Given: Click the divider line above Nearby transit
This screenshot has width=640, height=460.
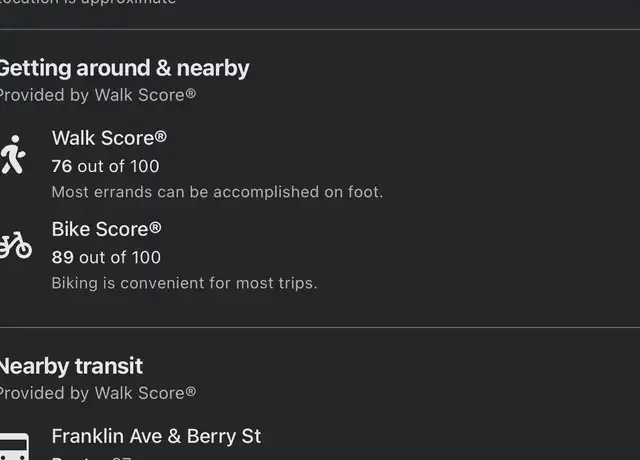Looking at the screenshot, I should pyautogui.click(x=320, y=327).
